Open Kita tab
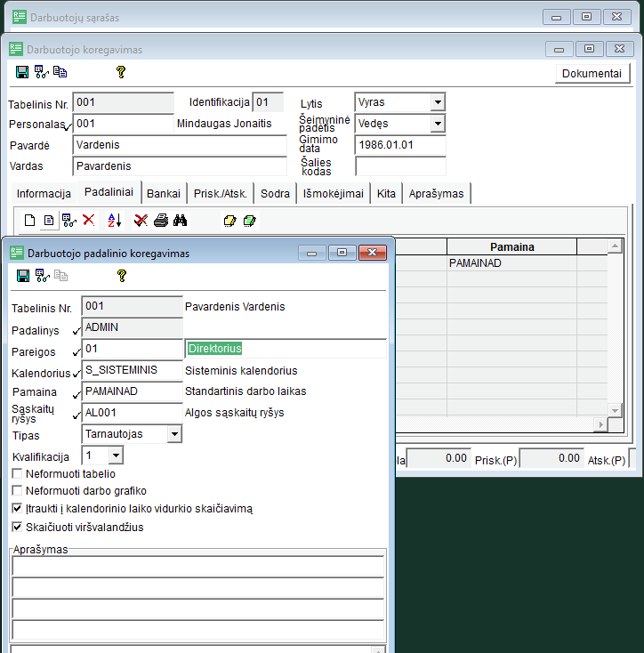 coord(386,194)
